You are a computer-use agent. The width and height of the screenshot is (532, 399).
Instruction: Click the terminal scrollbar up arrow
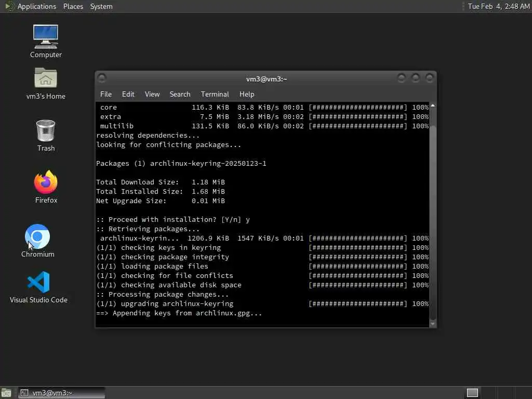[x=433, y=106]
